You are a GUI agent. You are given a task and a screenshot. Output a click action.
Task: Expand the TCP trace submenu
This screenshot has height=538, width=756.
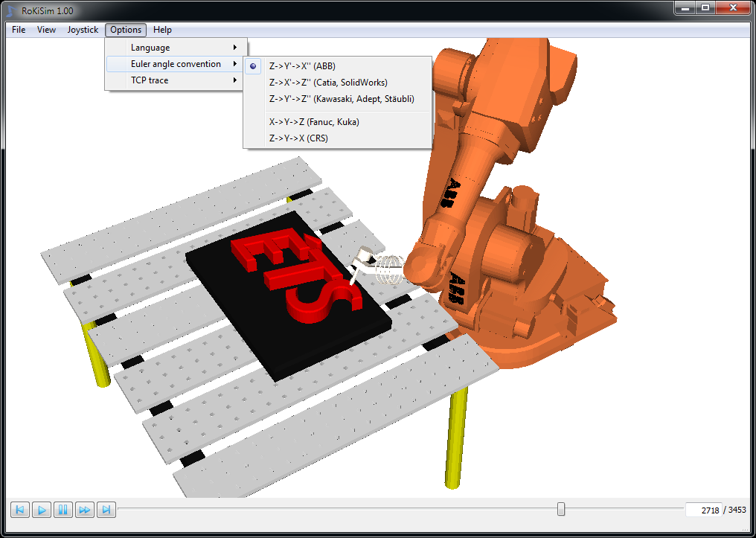(x=176, y=80)
